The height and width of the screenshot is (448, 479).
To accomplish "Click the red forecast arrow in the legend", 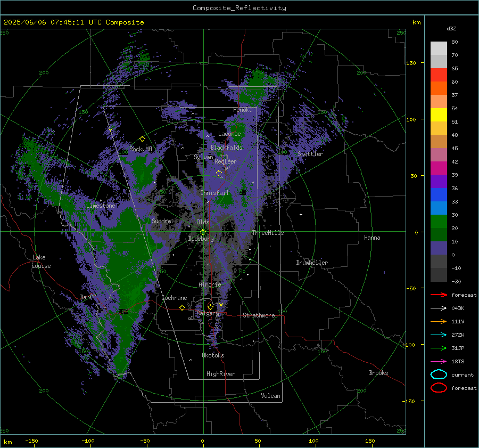I will coord(439,295).
